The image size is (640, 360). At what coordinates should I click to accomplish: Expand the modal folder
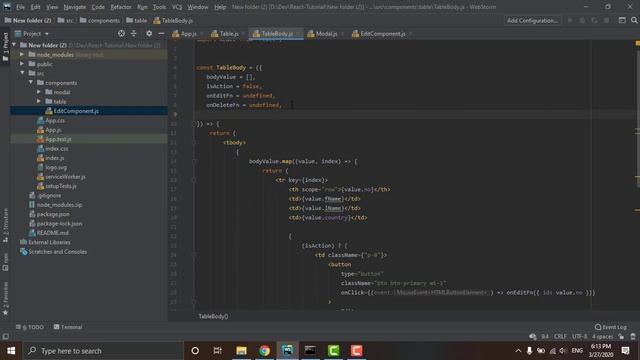(x=39, y=92)
